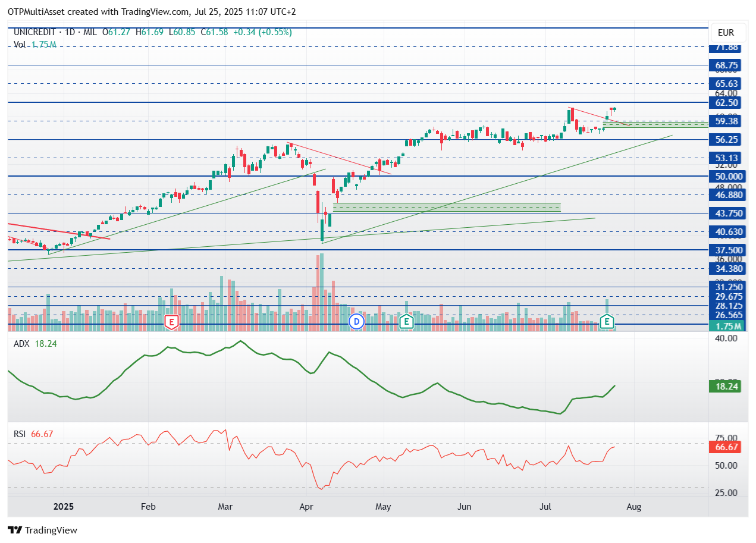Click the 26.565 price level label

point(729,315)
